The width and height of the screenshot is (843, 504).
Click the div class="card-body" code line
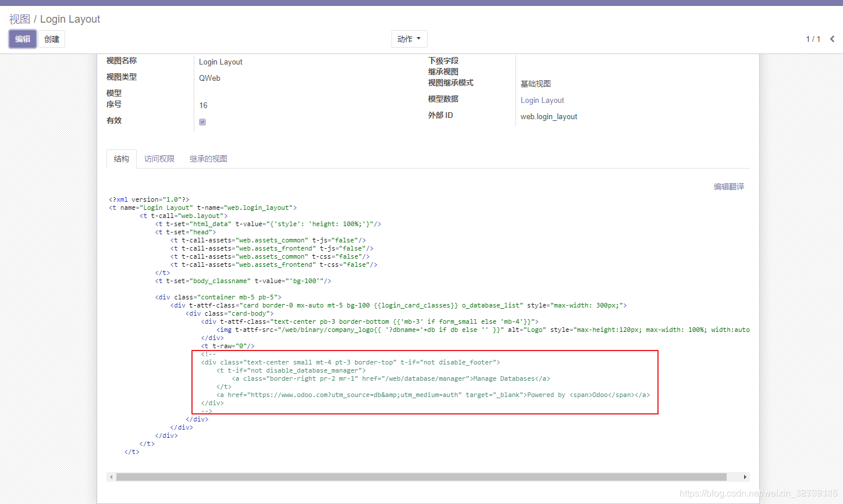coord(230,313)
